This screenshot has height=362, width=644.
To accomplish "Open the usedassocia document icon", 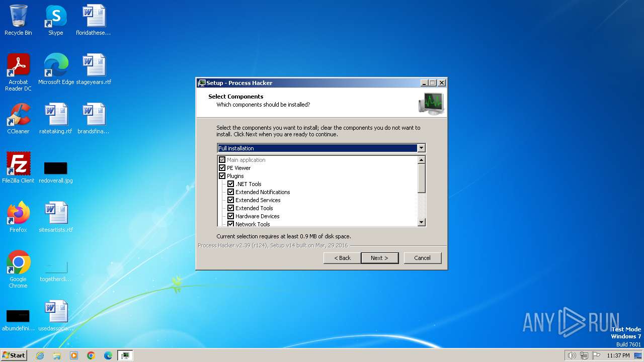I will [x=55, y=316].
